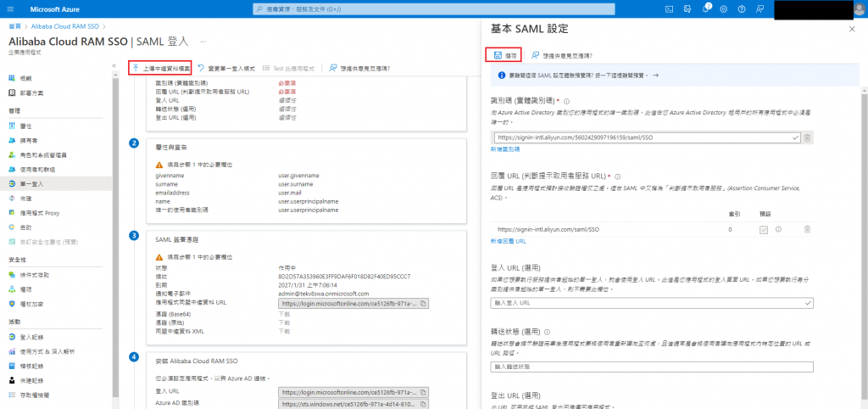
Task: Open 擁有者 in the sidebar
Action: [x=29, y=141]
